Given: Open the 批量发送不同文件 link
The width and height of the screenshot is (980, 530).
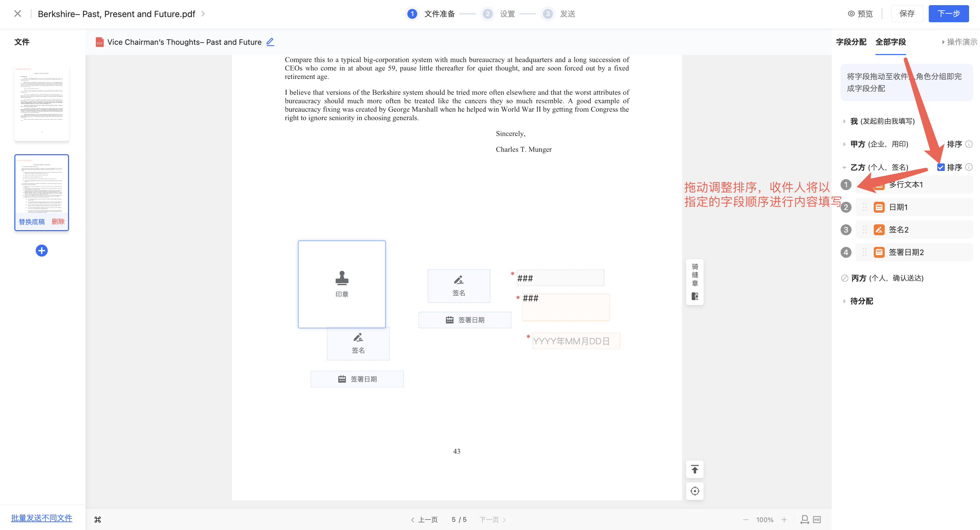Looking at the screenshot, I should coord(41,518).
